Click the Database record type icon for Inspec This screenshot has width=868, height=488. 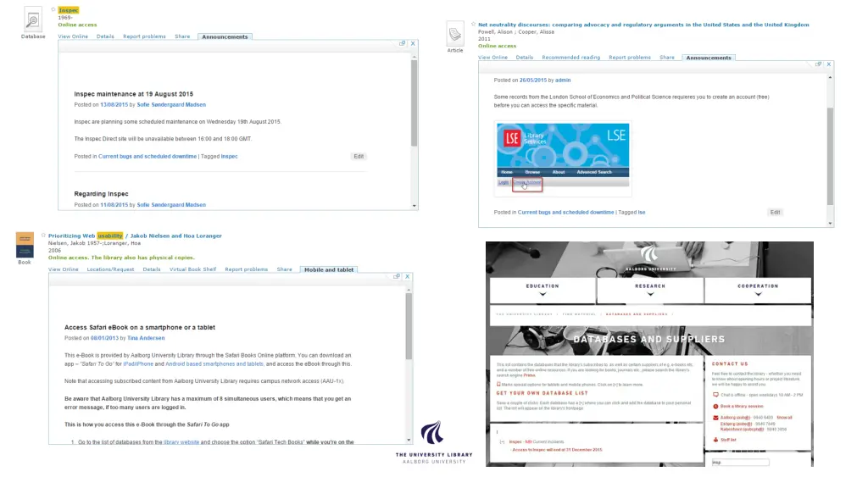point(33,19)
